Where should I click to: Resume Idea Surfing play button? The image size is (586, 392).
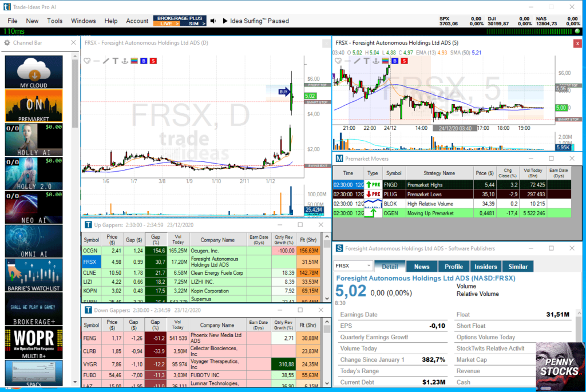225,21
